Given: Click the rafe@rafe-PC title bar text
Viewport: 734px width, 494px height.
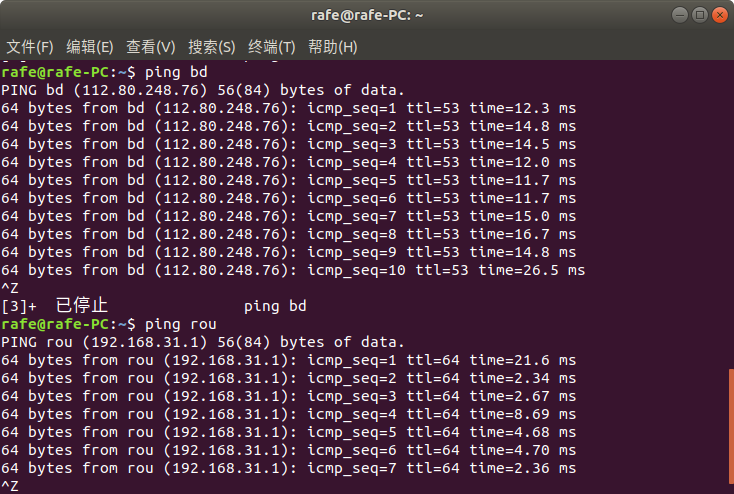Looking at the screenshot, I should 366,15.
